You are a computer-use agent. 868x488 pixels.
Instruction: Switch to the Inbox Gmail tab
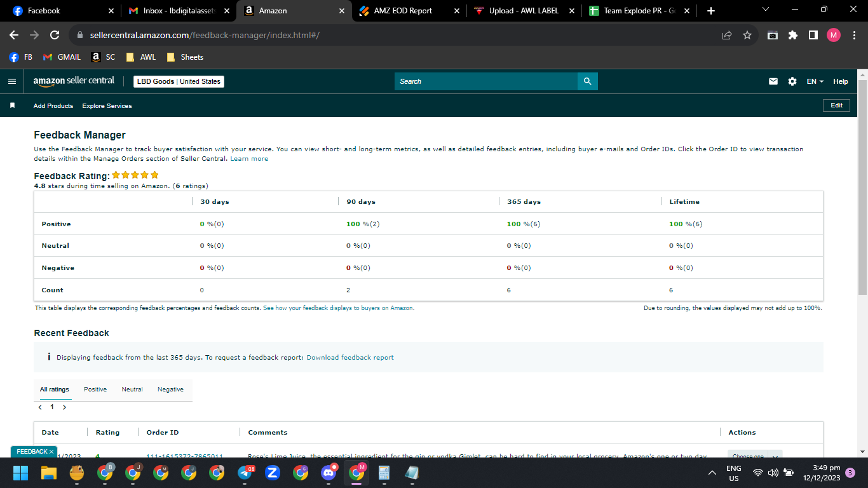tap(178, 11)
